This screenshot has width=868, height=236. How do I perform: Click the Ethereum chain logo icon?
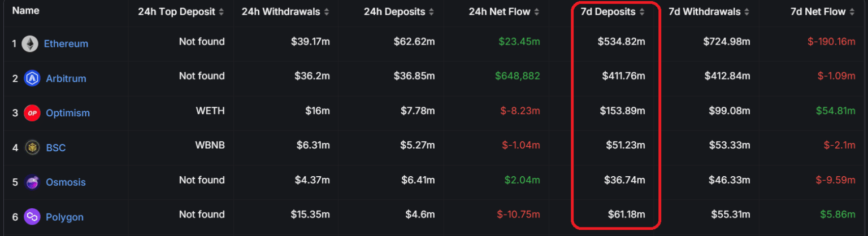pyautogui.click(x=30, y=44)
